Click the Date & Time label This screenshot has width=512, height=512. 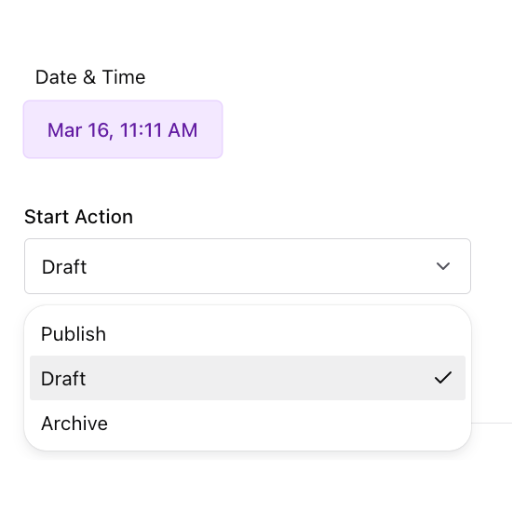click(x=90, y=77)
